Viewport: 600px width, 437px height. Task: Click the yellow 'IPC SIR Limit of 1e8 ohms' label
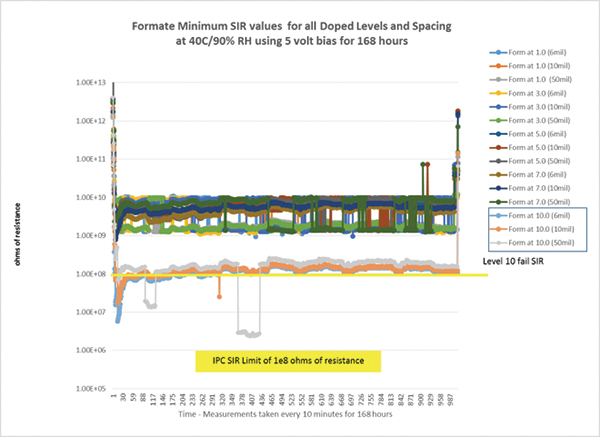(x=288, y=361)
